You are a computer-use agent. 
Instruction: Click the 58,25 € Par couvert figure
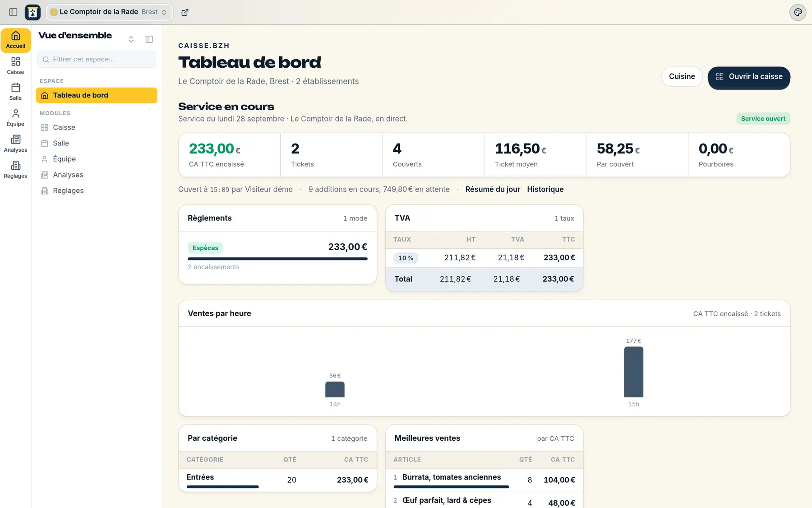click(x=618, y=149)
